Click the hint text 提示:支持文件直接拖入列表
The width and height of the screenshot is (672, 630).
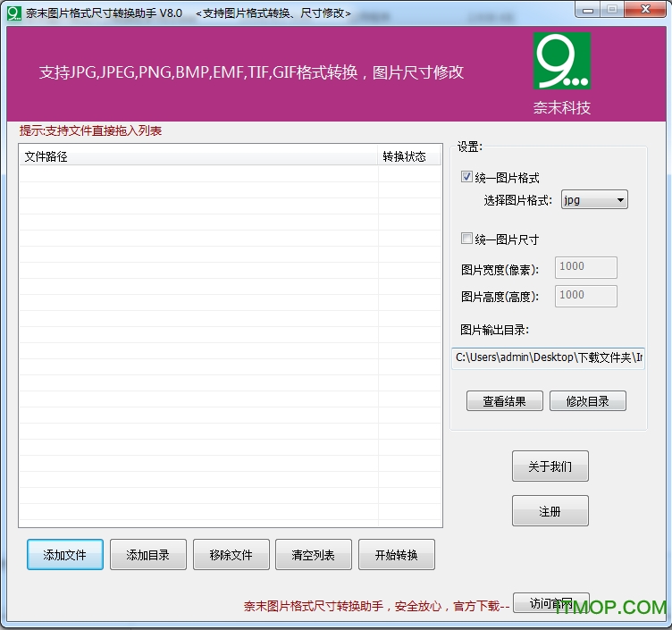(x=90, y=130)
